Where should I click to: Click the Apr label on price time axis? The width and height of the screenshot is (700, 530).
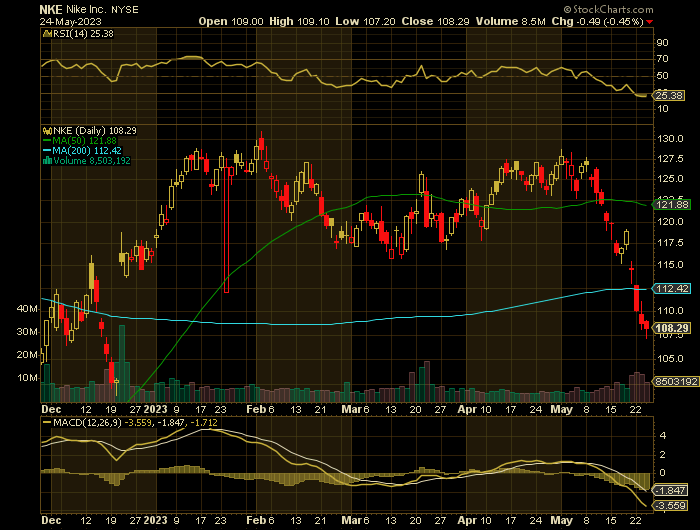[467, 409]
